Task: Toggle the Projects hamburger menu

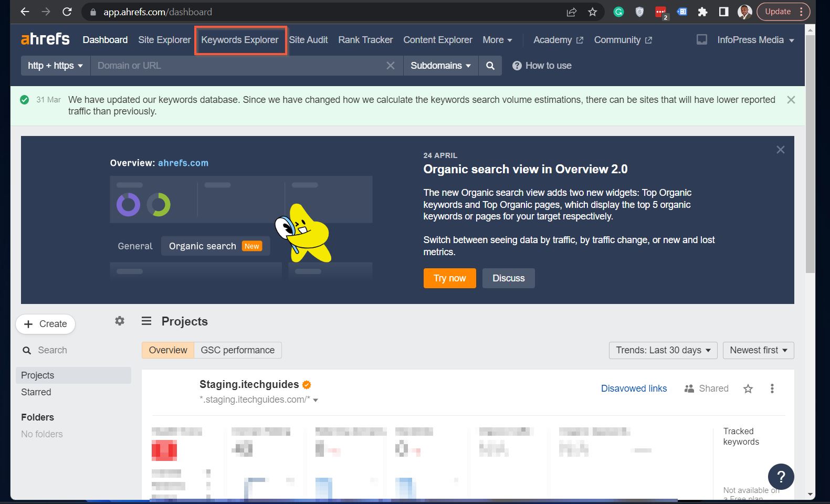Action: point(146,321)
